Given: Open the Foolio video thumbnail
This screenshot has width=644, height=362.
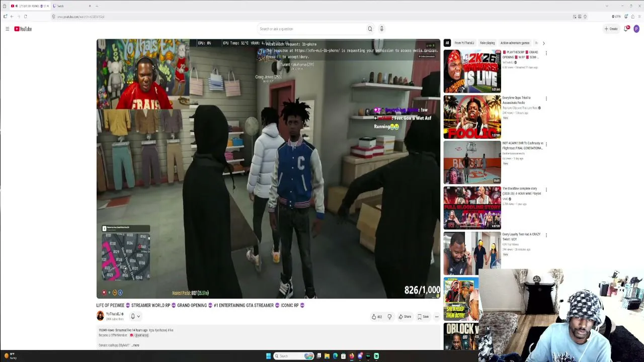Looking at the screenshot, I should pos(472,117).
